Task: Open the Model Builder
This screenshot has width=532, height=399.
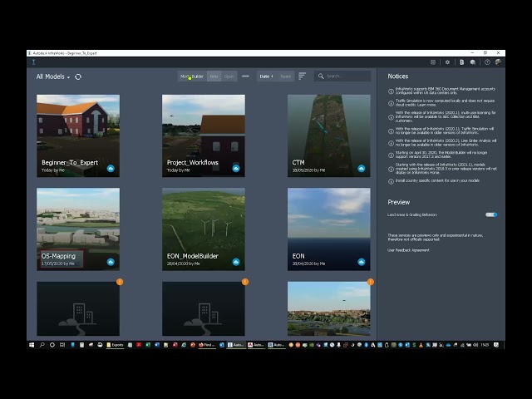Action: pyautogui.click(x=192, y=76)
